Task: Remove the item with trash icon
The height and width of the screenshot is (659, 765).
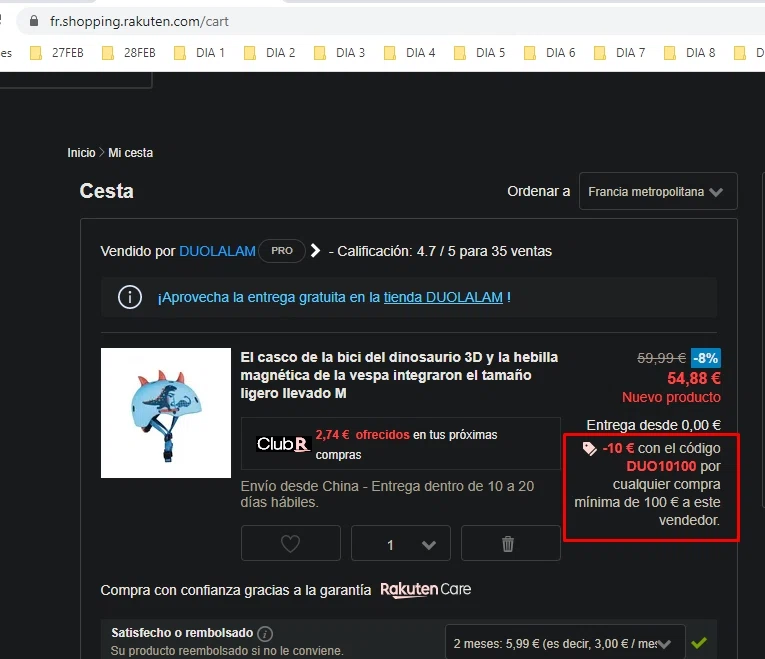Action: 510,543
